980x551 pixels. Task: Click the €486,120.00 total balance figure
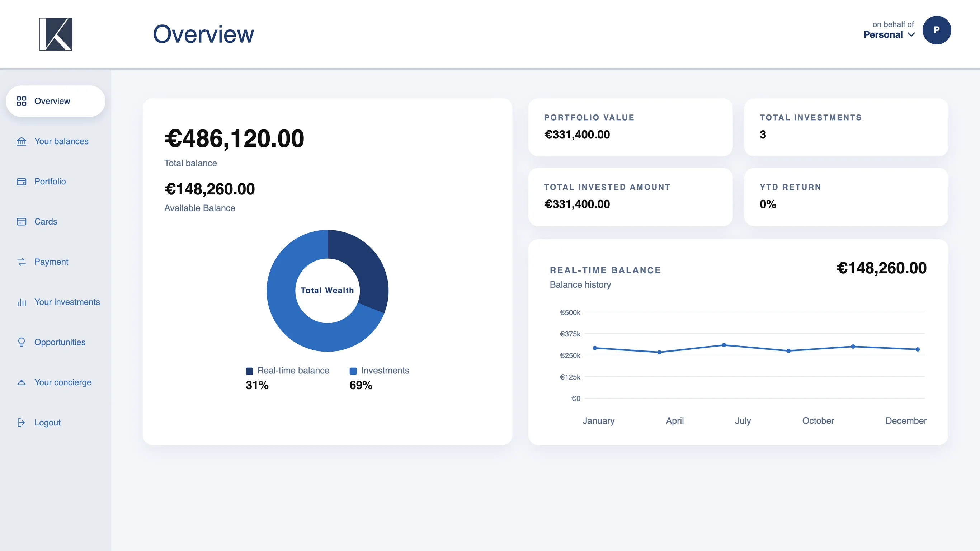[234, 138]
